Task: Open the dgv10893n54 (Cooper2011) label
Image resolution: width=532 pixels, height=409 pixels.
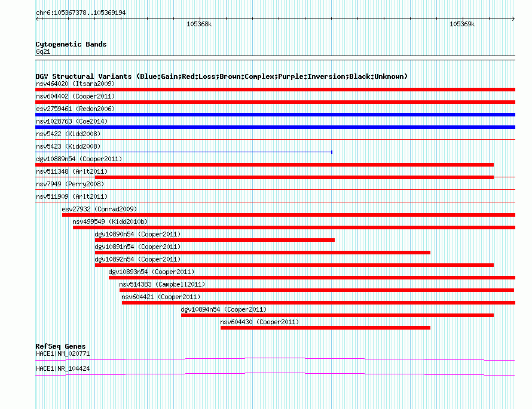Action: coord(151,272)
